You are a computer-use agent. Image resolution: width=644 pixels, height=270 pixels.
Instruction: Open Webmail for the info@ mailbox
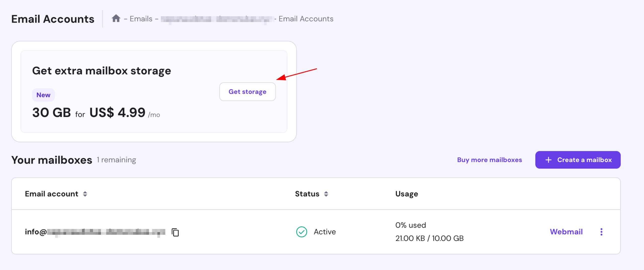click(566, 232)
